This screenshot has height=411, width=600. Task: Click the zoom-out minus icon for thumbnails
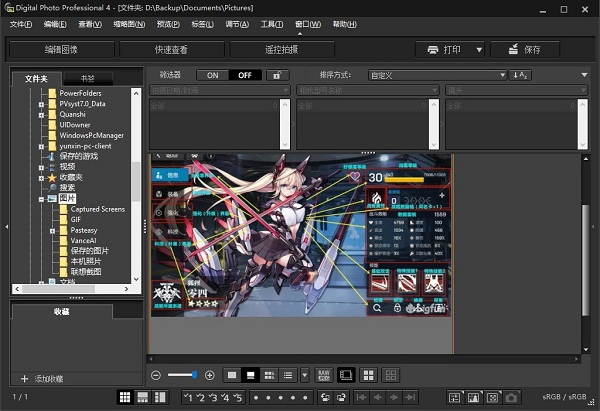(157, 375)
